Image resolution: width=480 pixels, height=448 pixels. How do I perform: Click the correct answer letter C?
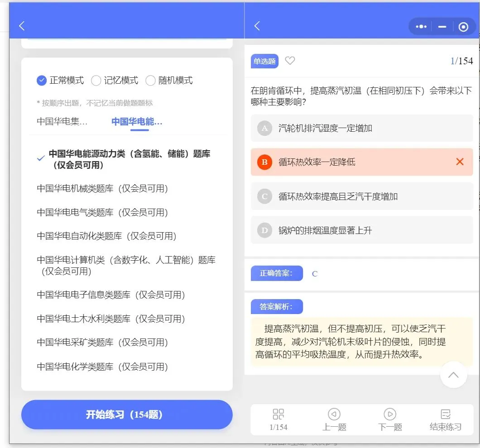(315, 274)
